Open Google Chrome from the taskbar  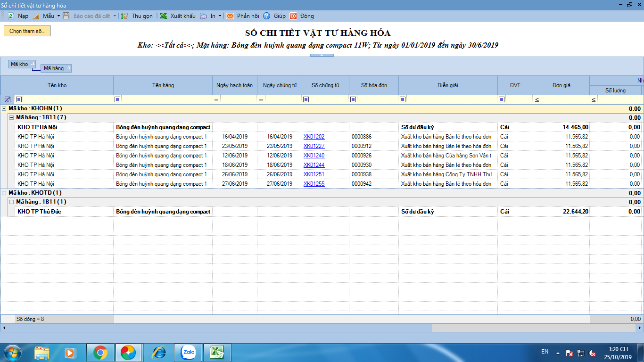(x=99, y=352)
